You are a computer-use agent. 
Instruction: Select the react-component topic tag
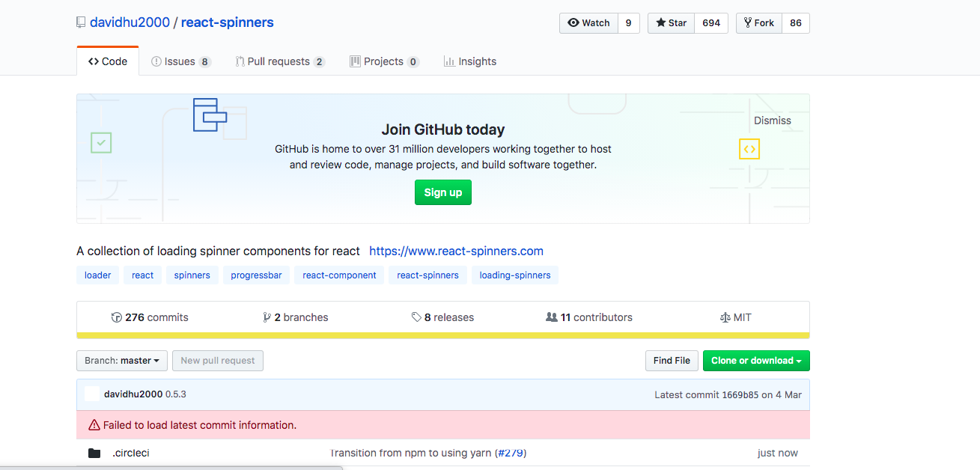click(339, 275)
